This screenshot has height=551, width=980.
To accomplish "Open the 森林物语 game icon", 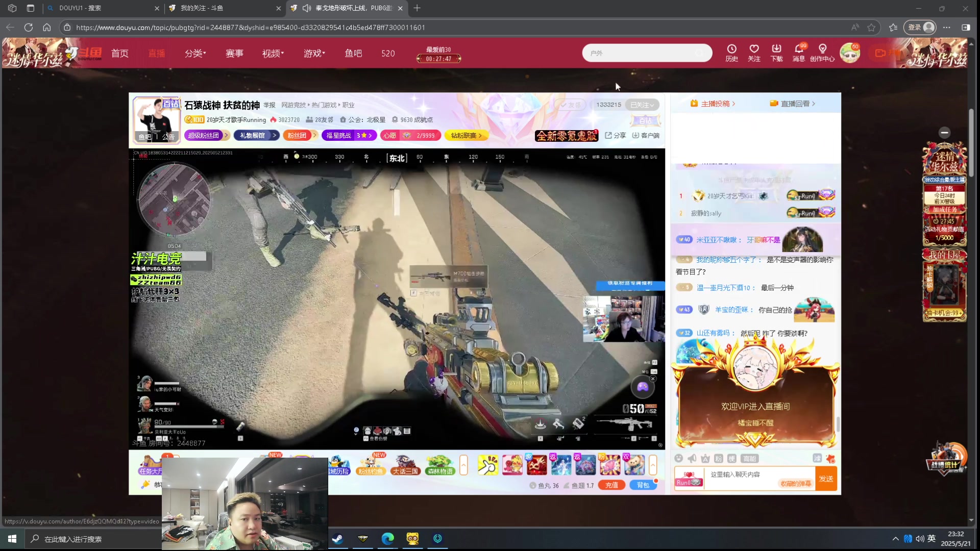I will [440, 465].
